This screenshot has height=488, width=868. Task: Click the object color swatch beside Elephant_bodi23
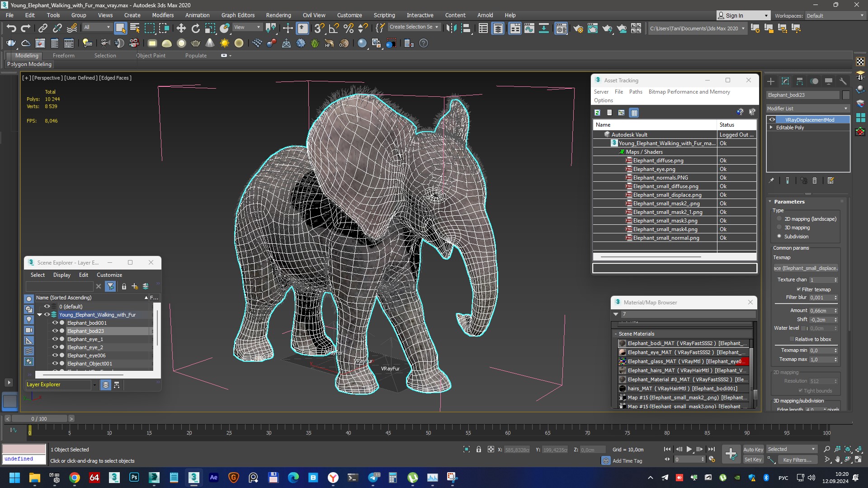pyautogui.click(x=846, y=95)
